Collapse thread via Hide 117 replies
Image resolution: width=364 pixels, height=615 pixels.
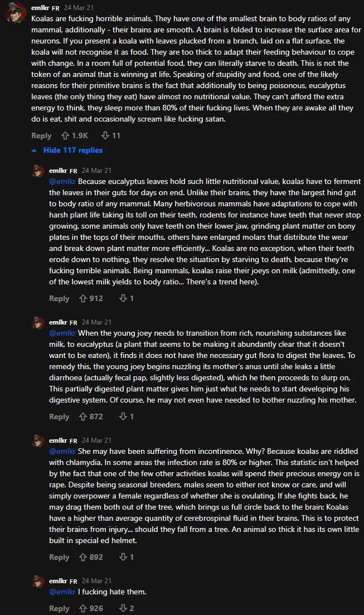(67, 150)
